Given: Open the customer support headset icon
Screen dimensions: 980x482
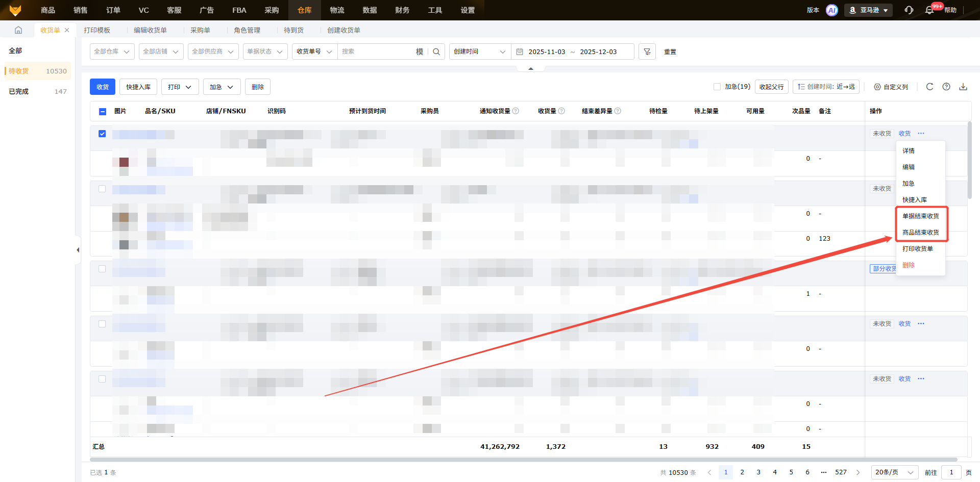Looking at the screenshot, I should click(909, 10).
